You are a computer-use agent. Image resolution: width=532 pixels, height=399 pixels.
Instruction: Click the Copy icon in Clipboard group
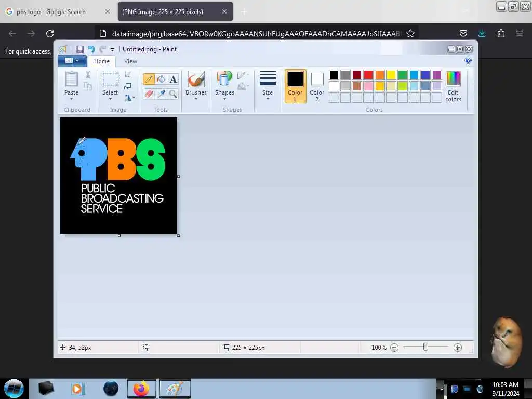click(x=88, y=87)
